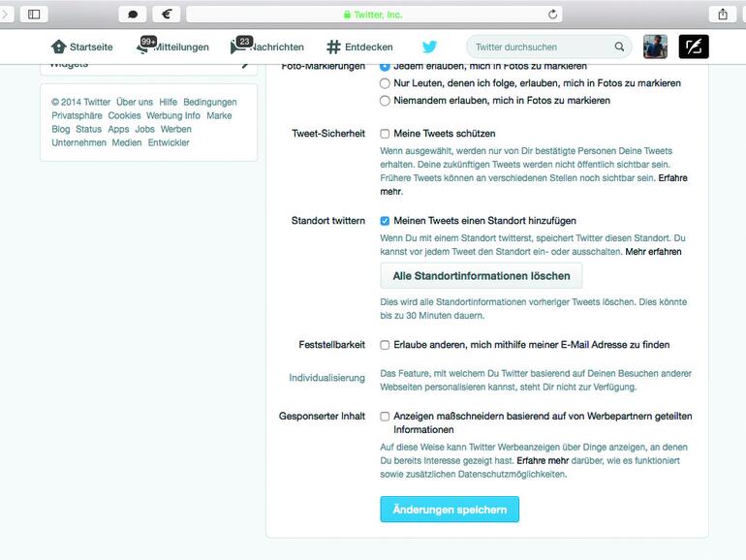Screen dimensions: 746x560
Task: Click the 'Werben' footer link
Action: pos(176,129)
